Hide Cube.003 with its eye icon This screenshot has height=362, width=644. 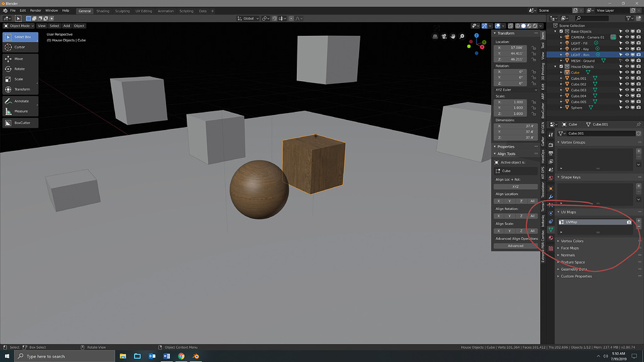coord(627,90)
